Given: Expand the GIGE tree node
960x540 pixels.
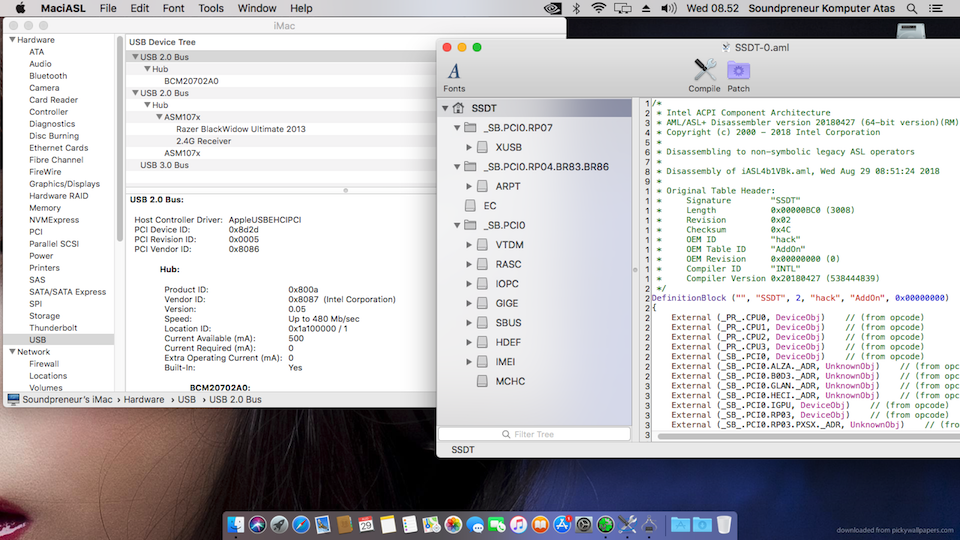Looking at the screenshot, I should [469, 303].
